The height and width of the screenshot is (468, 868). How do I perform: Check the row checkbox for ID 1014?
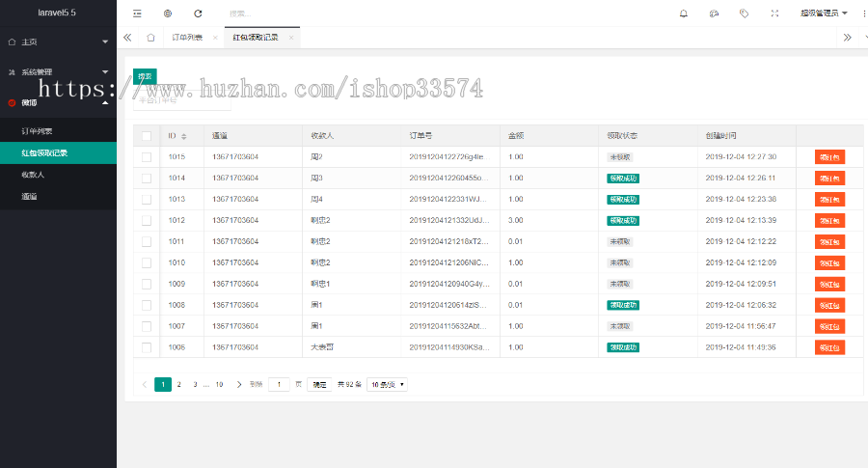(x=147, y=179)
